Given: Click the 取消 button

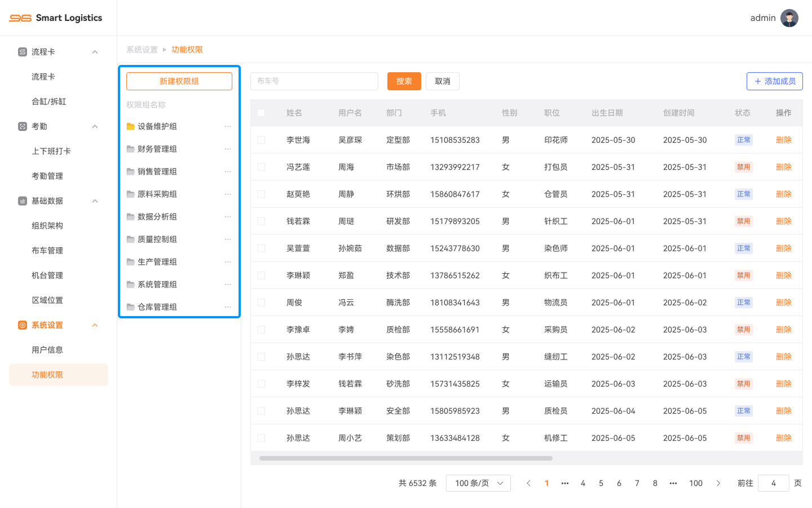Looking at the screenshot, I should (443, 81).
